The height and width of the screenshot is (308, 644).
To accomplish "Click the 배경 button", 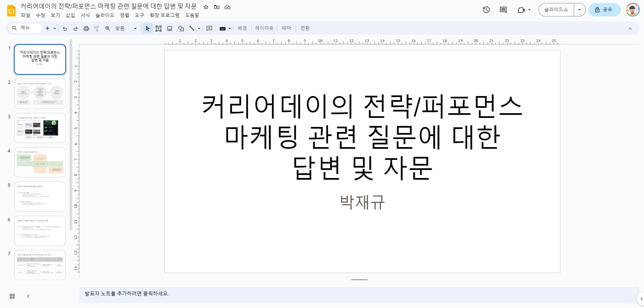I will click(x=242, y=29).
